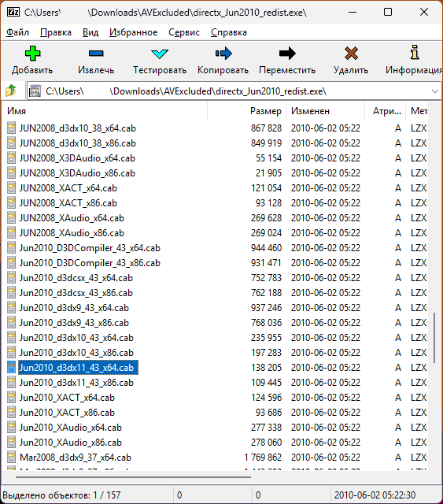The image size is (443, 504).
Task: Select file Jun2010_XAudio_x86.cab
Action: tap(70, 443)
